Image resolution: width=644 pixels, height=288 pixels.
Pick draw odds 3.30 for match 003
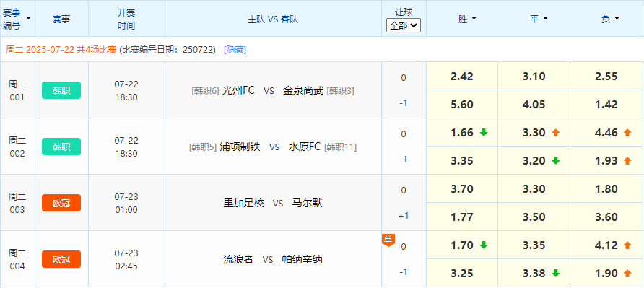coord(534,188)
